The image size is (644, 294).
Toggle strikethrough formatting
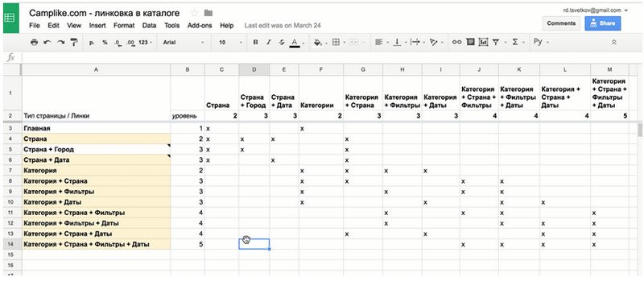click(281, 42)
